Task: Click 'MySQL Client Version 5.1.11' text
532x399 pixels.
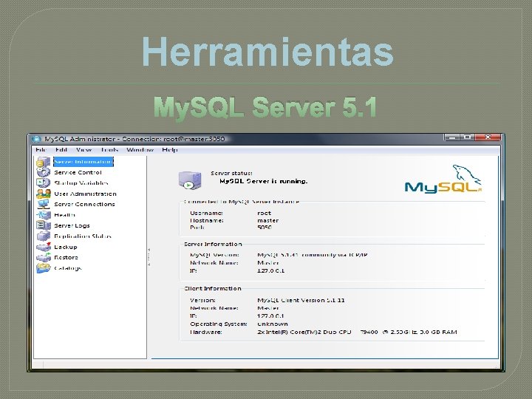Action: [x=301, y=300]
